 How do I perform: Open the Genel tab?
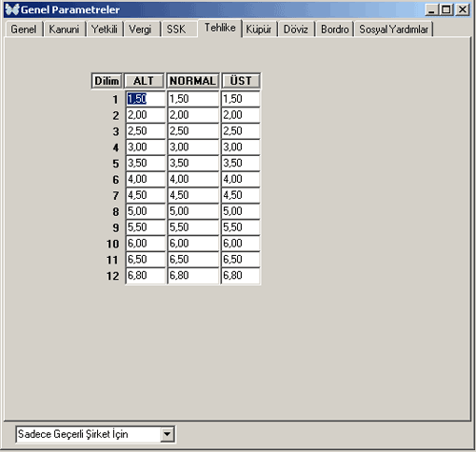pyautogui.click(x=24, y=29)
